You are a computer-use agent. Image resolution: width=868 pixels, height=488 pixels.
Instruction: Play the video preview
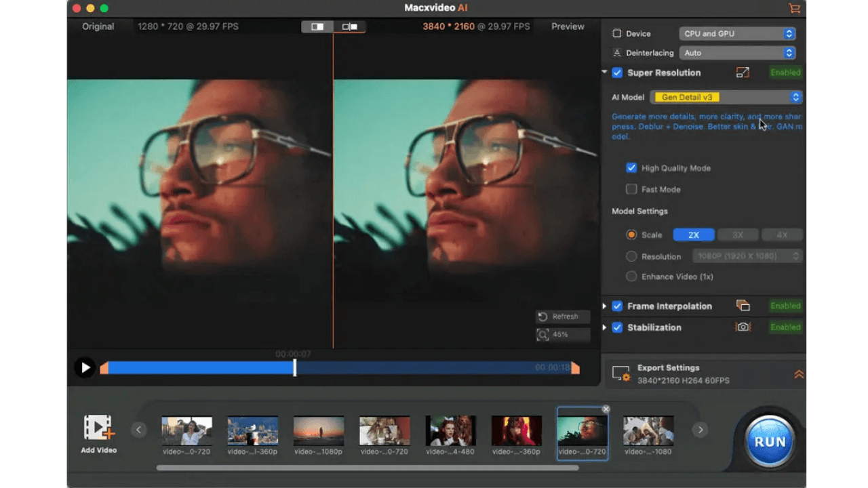[85, 367]
